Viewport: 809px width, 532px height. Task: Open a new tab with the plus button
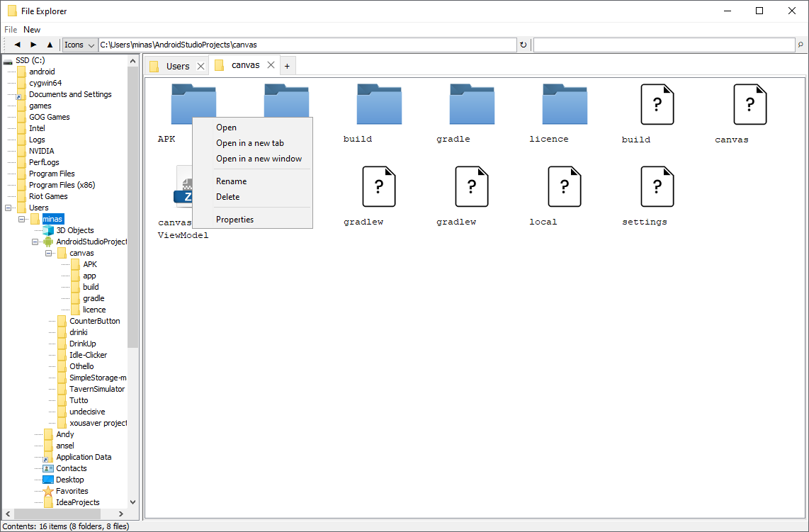click(x=288, y=64)
